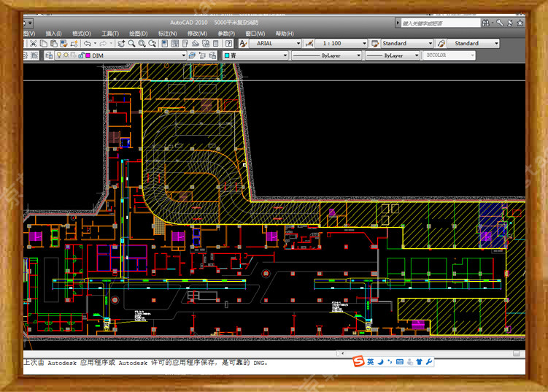Click the Layer States Manager icon

[212, 55]
